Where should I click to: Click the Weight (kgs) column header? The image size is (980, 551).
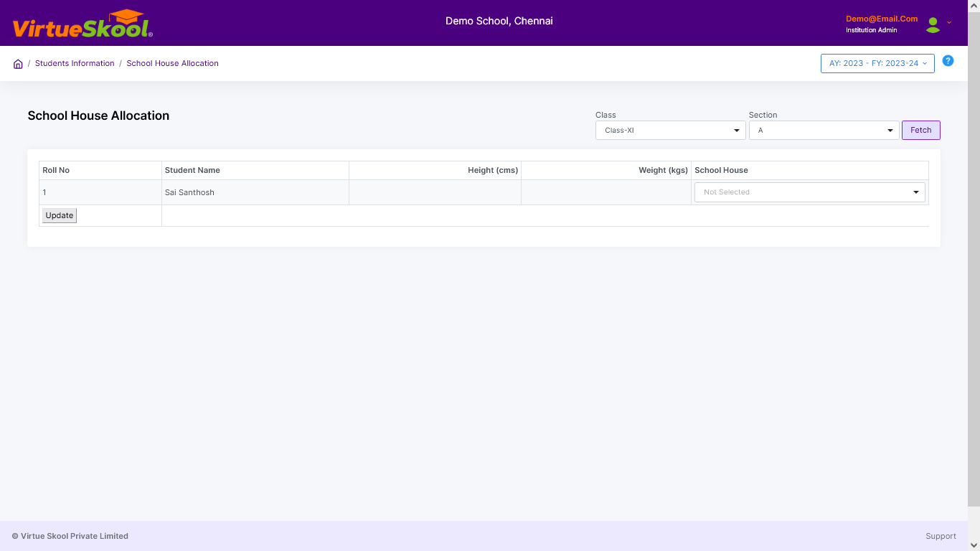(606, 170)
